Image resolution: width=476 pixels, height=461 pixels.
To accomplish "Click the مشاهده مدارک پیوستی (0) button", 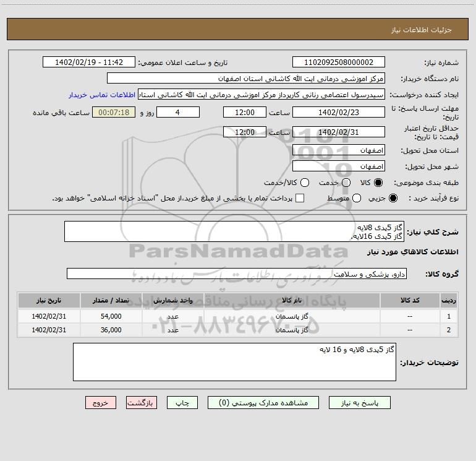I will [263, 403].
